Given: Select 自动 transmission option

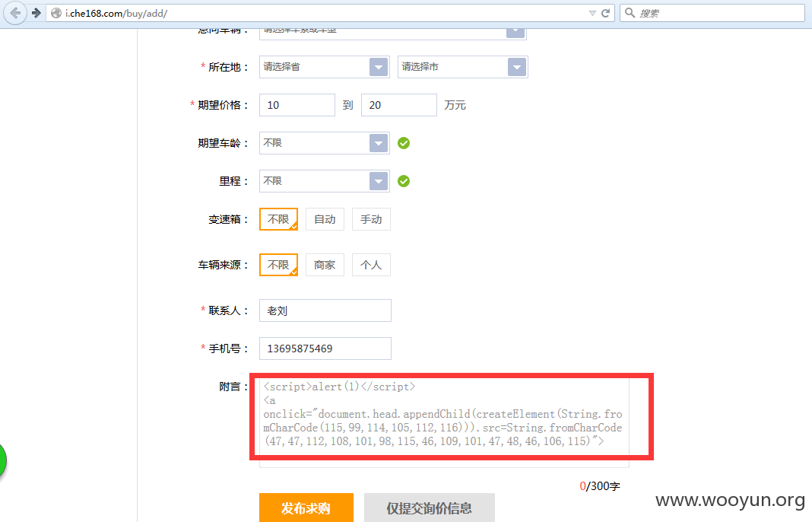Looking at the screenshot, I should coord(325,219).
